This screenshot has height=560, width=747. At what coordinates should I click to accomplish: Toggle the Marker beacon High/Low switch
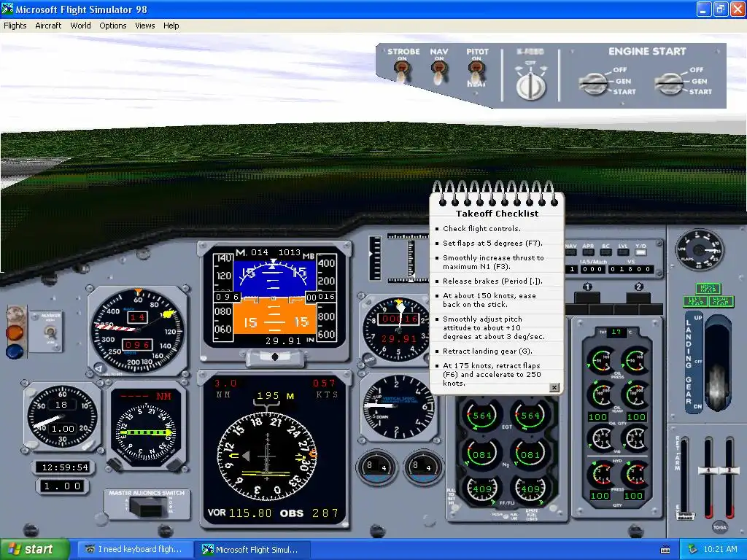pos(50,332)
